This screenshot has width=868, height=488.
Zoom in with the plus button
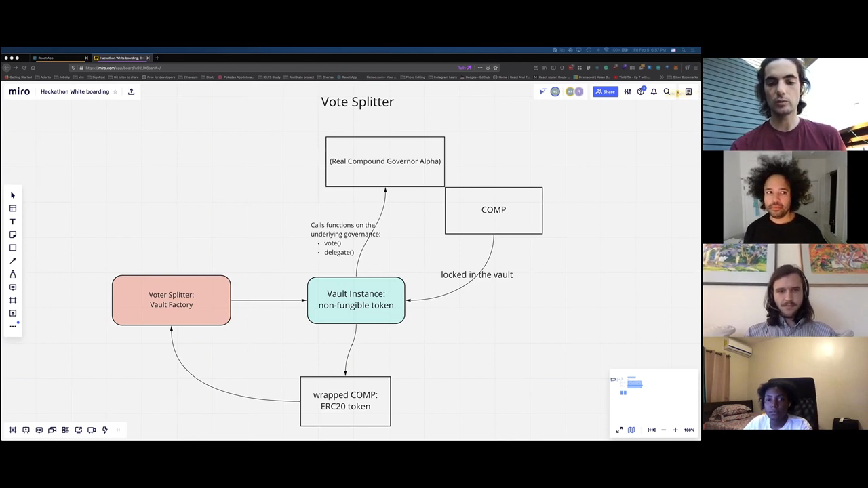(x=675, y=430)
